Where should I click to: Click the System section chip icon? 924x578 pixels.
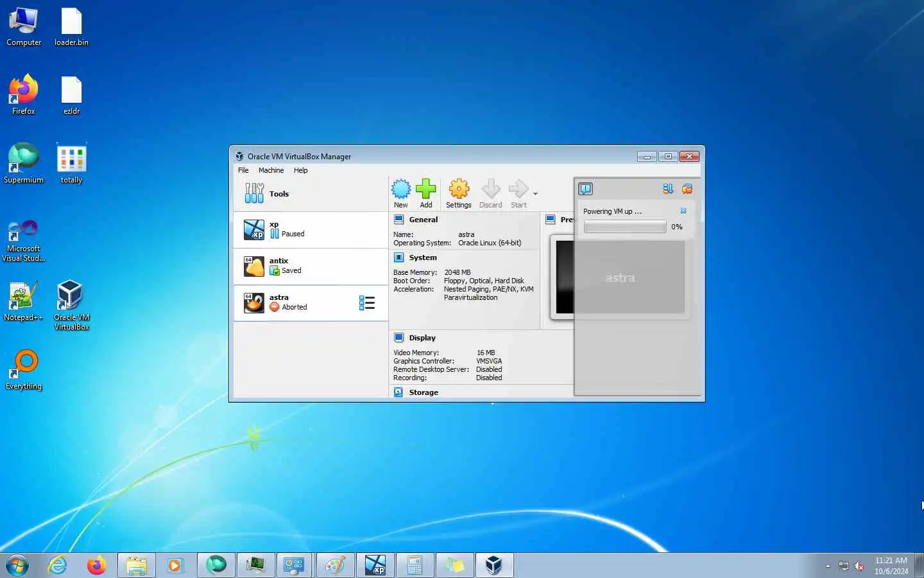point(398,258)
